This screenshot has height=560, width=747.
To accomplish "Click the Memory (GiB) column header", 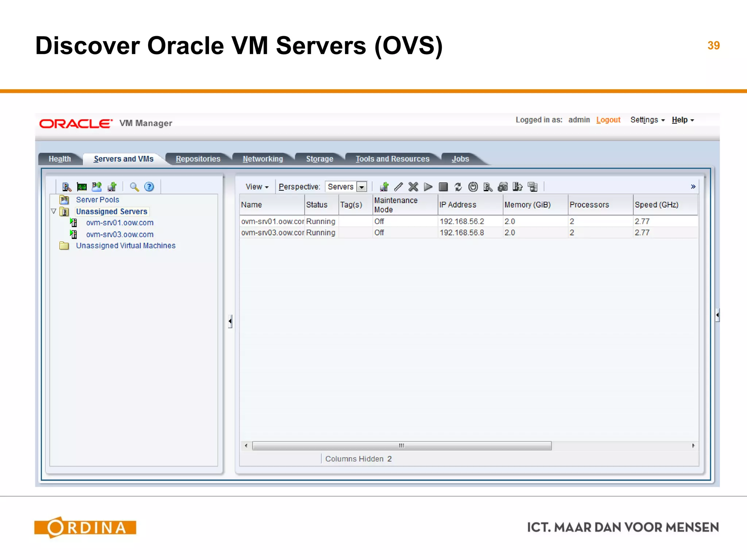I will tap(535, 205).
